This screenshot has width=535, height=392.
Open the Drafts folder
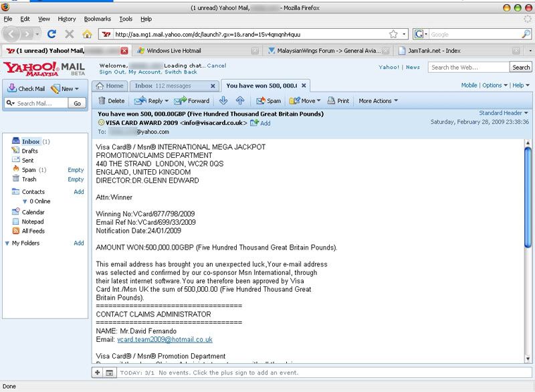click(29, 151)
